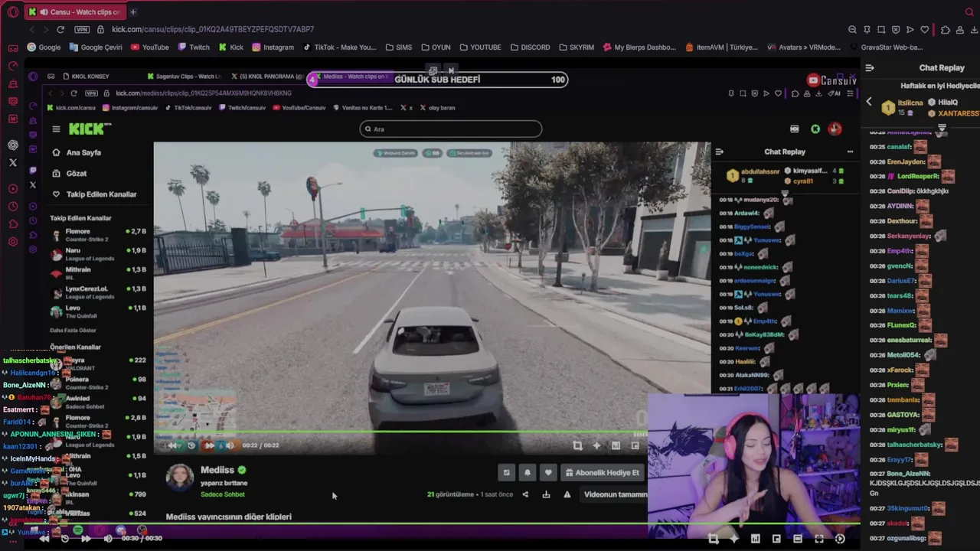Open a new browser tab
Viewport: 980px width, 551px height.
133,12
